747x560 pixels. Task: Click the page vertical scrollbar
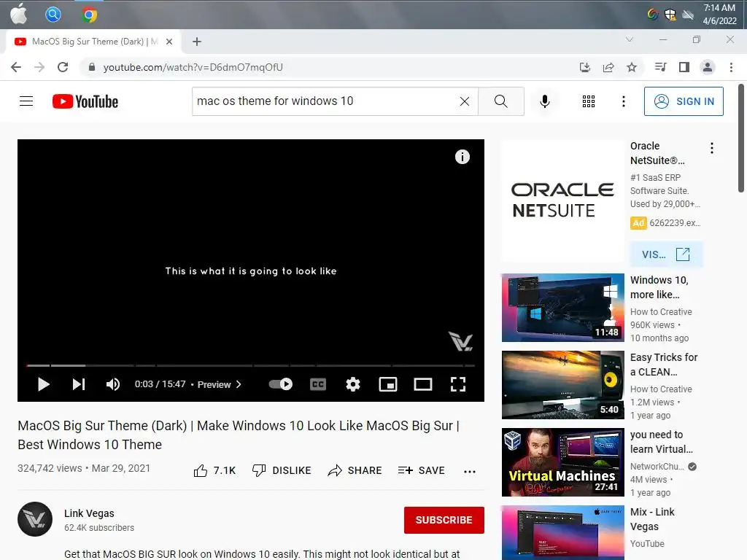click(x=741, y=138)
